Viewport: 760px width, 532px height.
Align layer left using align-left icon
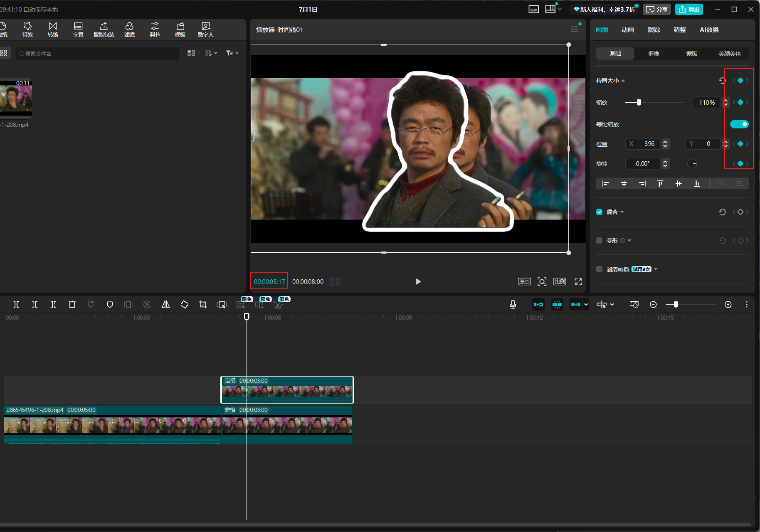pyautogui.click(x=605, y=184)
